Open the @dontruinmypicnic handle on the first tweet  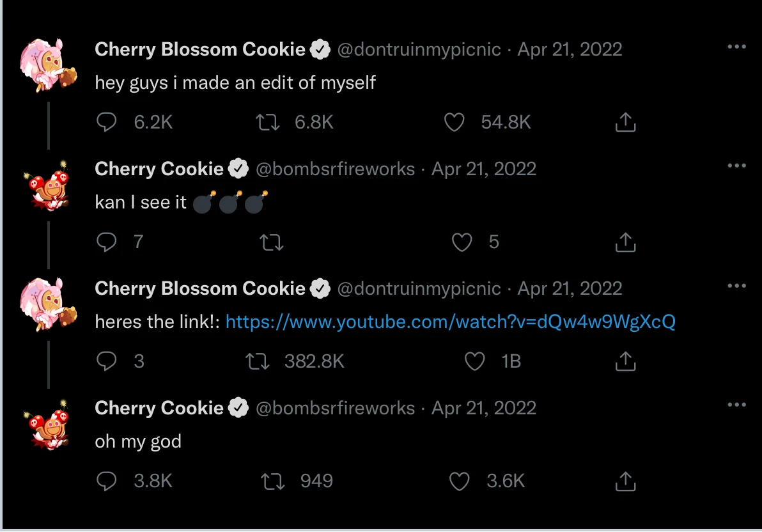419,49
